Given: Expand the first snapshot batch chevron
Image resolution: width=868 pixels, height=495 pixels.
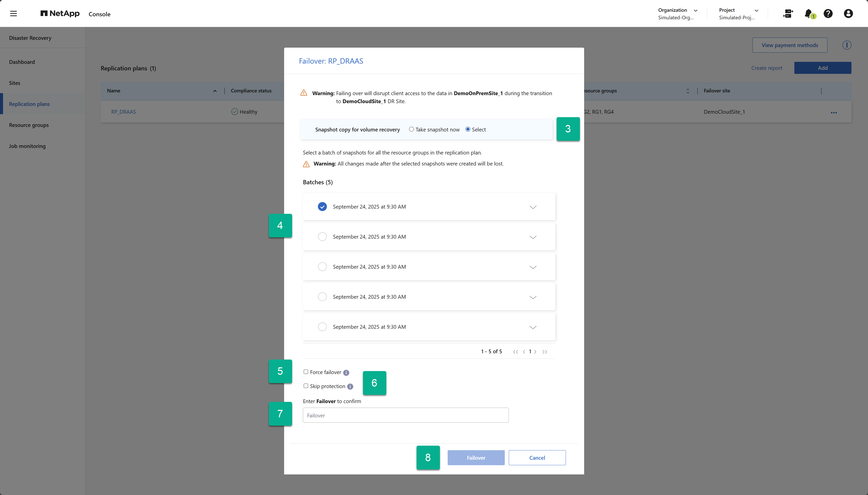Looking at the screenshot, I should point(533,207).
